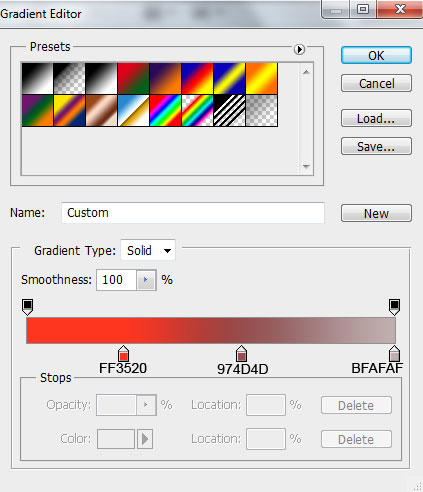This screenshot has height=492, width=423.
Task: Select the BFAFAF end color stop
Action: point(394,354)
